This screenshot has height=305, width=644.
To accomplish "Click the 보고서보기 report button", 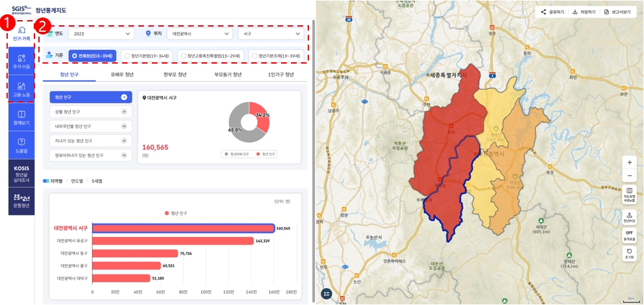I will [617, 12].
